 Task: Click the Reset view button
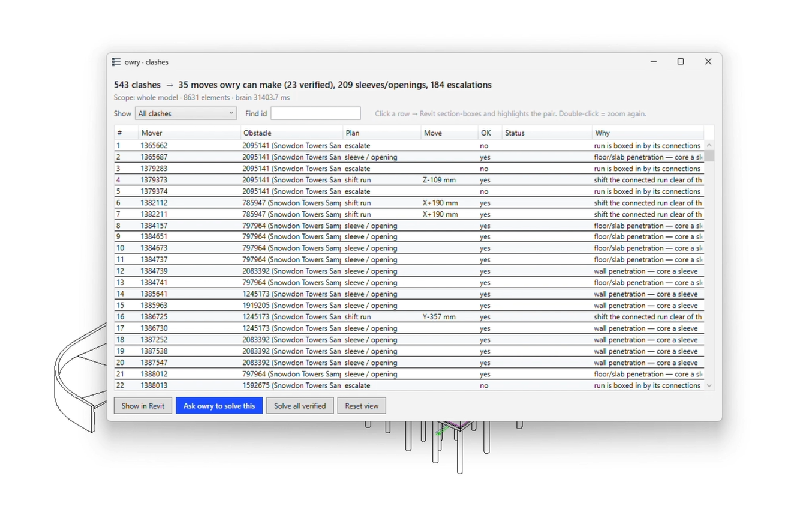(362, 406)
